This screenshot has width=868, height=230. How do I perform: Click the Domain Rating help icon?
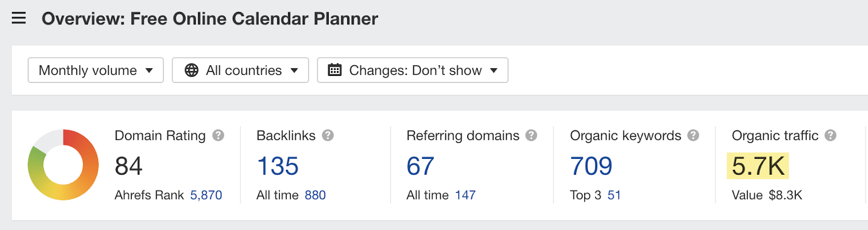pos(218,136)
